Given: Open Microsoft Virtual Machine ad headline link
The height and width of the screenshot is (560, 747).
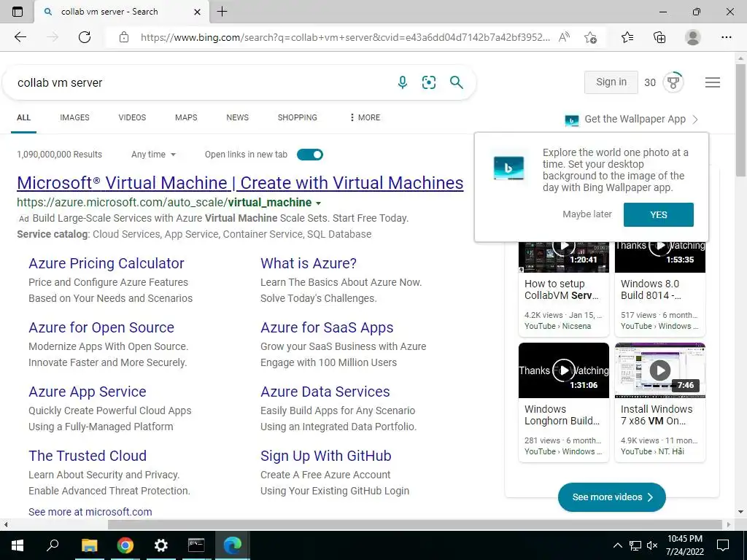Looking at the screenshot, I should (x=240, y=183).
